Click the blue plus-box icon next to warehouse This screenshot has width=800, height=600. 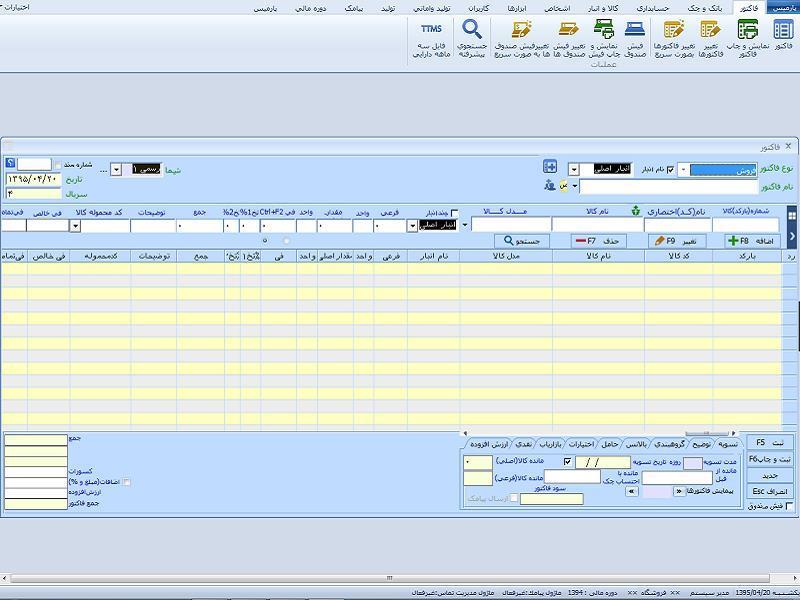tap(550, 167)
